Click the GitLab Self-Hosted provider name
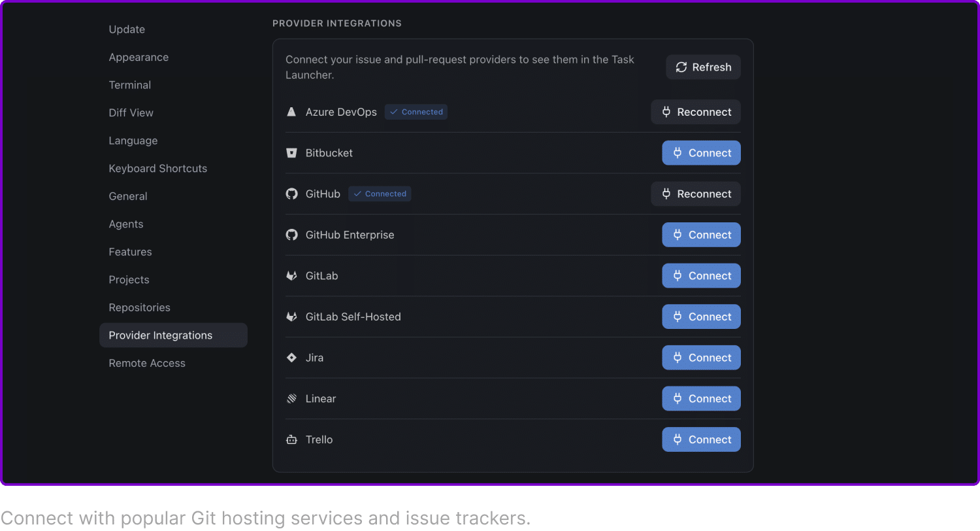This screenshot has width=980, height=531. point(353,317)
